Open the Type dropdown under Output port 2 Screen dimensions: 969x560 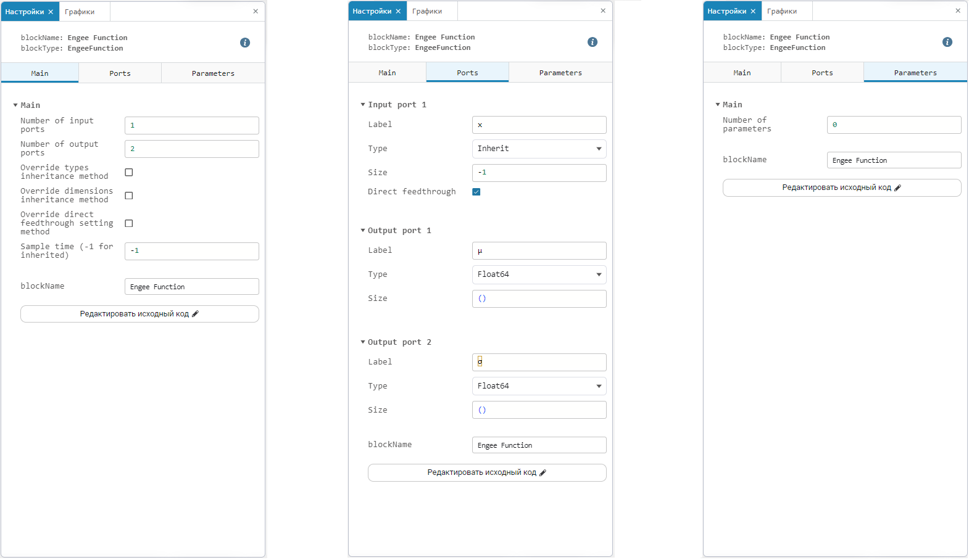539,386
